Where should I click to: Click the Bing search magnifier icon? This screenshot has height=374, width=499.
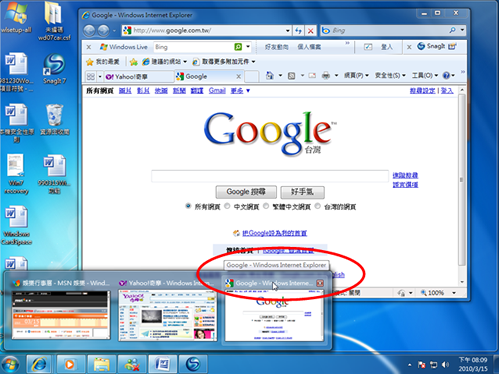coord(452,30)
